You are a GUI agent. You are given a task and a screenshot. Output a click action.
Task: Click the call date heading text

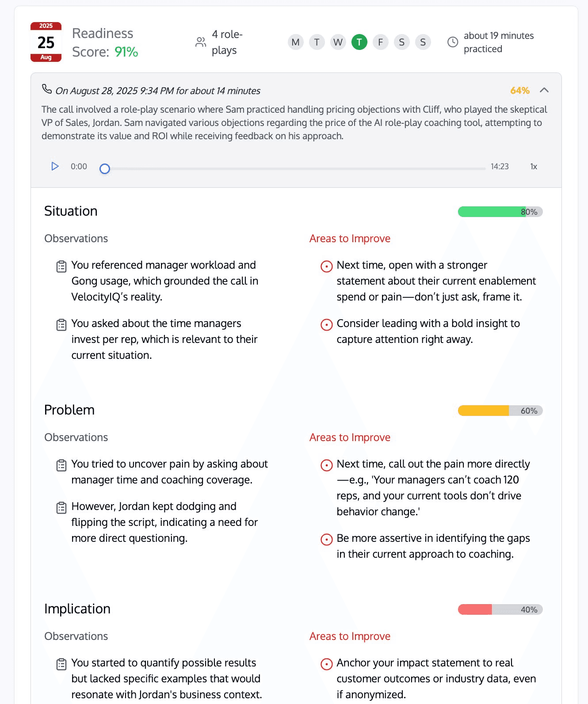click(x=158, y=91)
